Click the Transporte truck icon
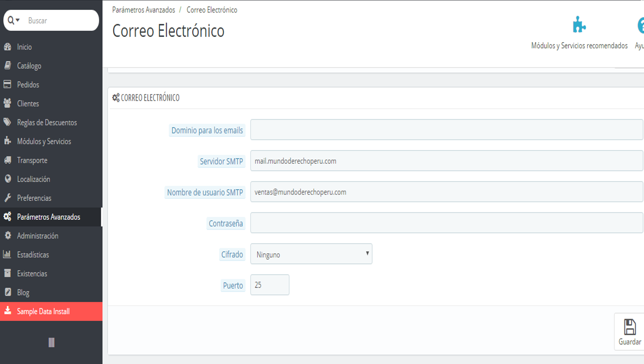Viewport: 644px width, 364px height. [x=8, y=160]
